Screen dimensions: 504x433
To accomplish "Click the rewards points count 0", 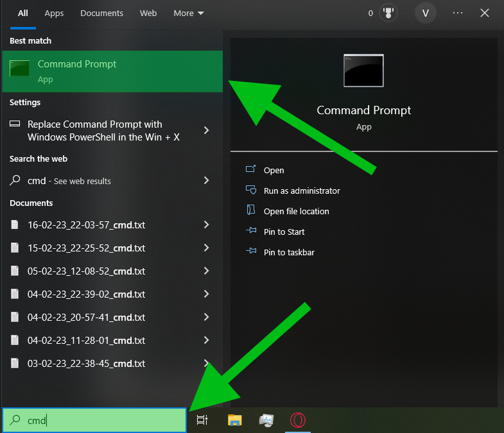I will (370, 13).
